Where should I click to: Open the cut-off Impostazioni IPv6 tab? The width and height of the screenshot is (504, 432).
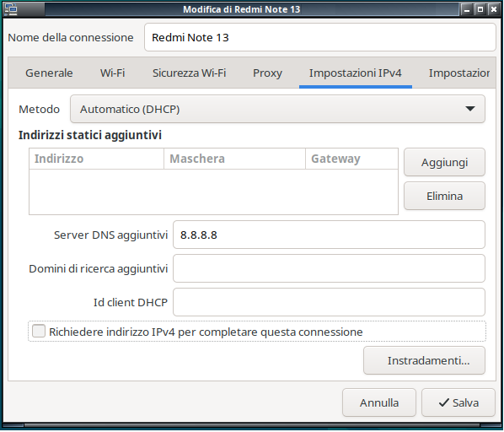pos(459,73)
